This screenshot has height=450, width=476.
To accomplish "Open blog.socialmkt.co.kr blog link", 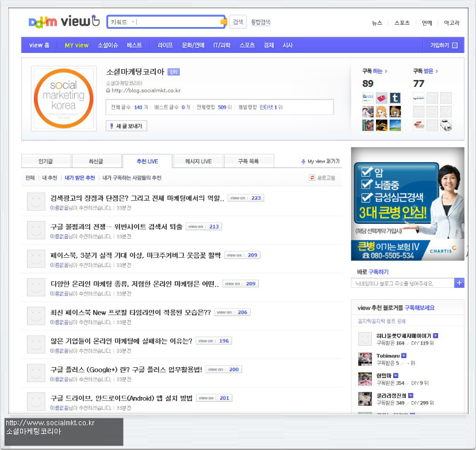I will 146,90.
